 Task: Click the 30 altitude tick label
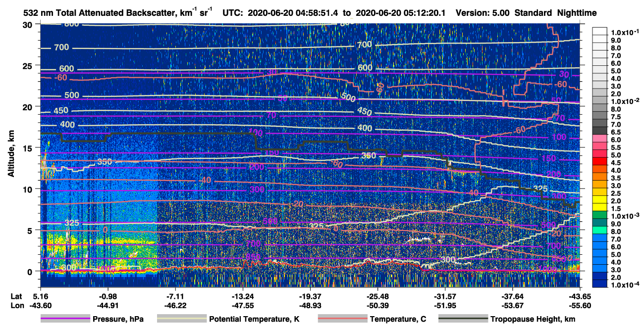tap(29, 24)
